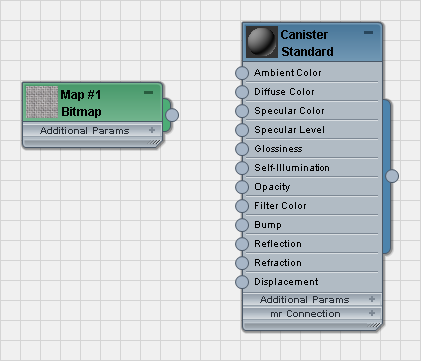
Task: Click the Diffuse Color input socket
Action: tap(242, 92)
